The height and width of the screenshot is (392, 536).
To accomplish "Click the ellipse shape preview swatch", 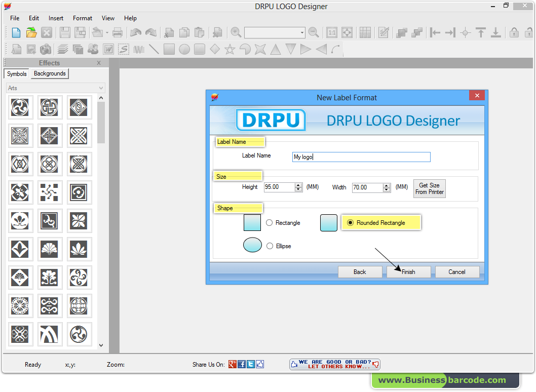I will [x=253, y=245].
